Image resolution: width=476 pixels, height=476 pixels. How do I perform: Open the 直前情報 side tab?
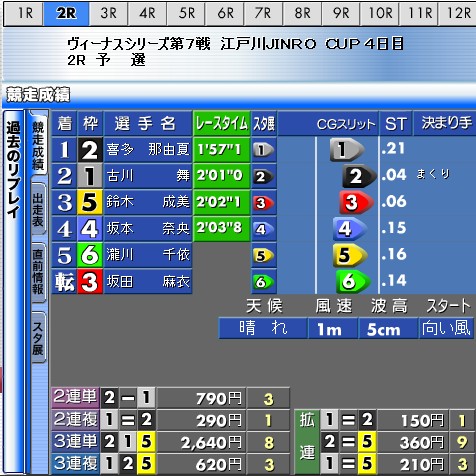point(38,272)
